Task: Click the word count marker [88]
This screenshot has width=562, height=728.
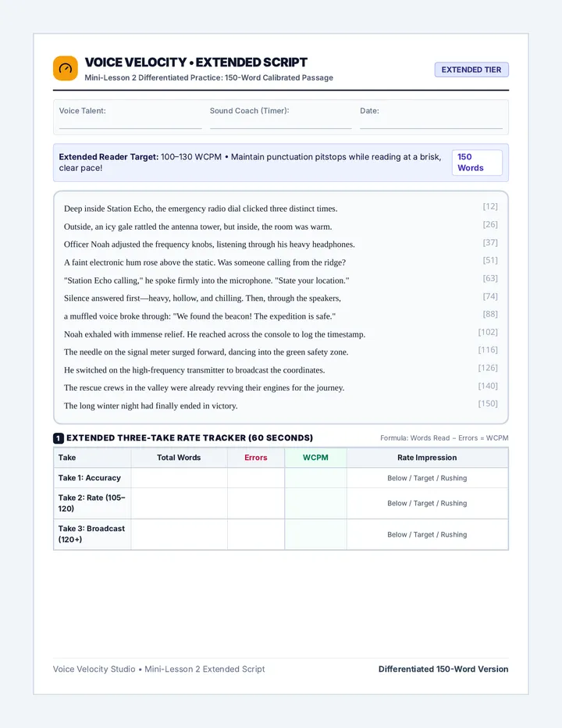Action: (x=490, y=314)
